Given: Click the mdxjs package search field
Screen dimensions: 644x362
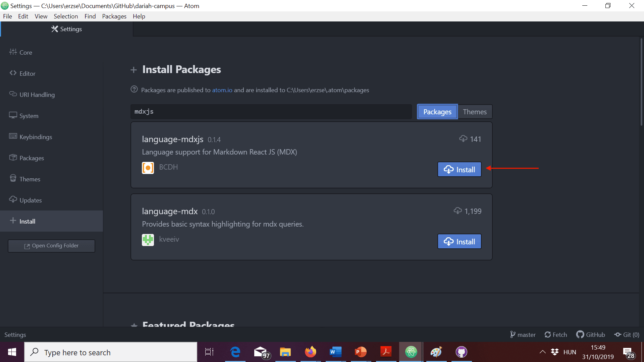Looking at the screenshot, I should pos(271,112).
